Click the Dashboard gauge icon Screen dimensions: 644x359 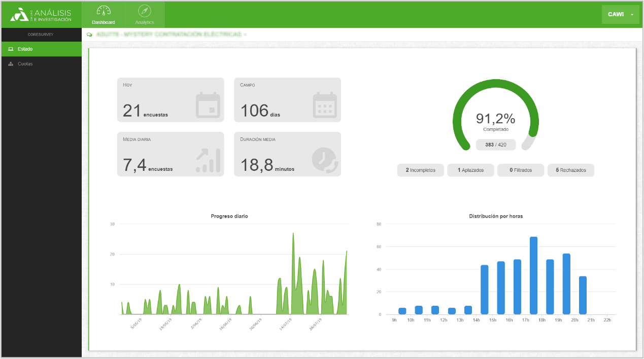coord(103,11)
